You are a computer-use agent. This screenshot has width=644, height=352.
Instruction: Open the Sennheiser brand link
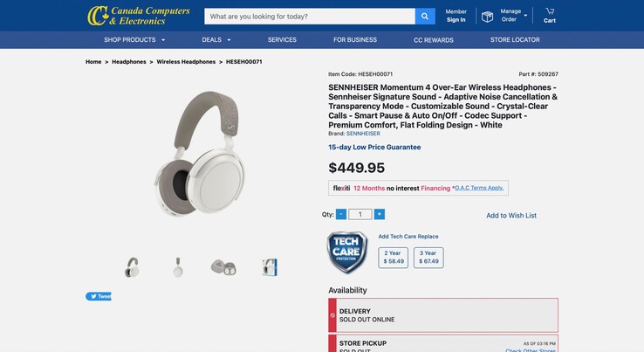click(x=363, y=134)
